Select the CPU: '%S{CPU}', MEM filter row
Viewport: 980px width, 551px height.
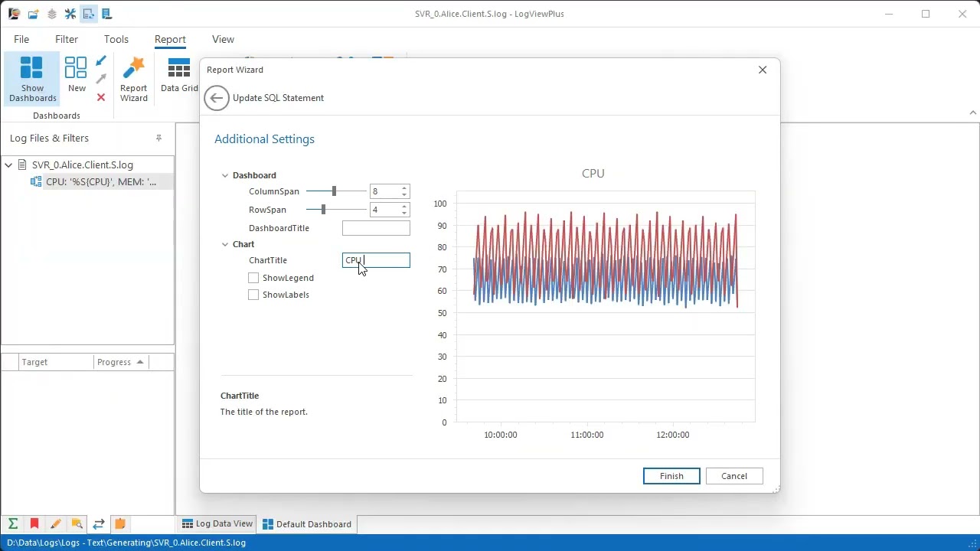pos(101,182)
